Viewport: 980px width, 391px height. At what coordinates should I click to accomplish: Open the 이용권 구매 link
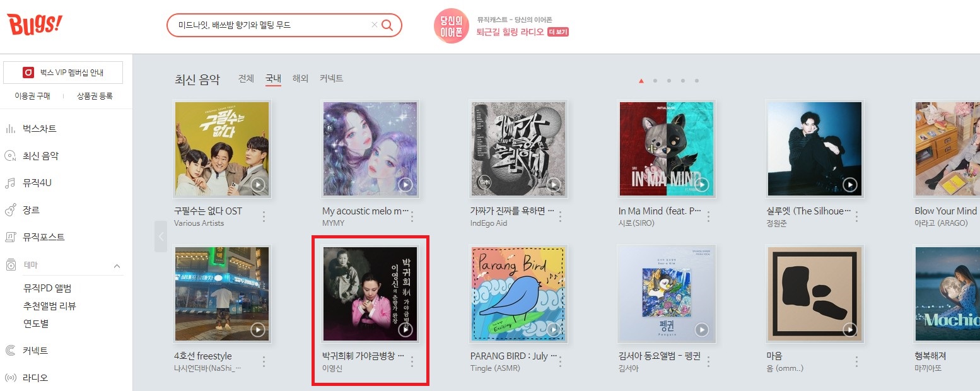click(x=32, y=96)
